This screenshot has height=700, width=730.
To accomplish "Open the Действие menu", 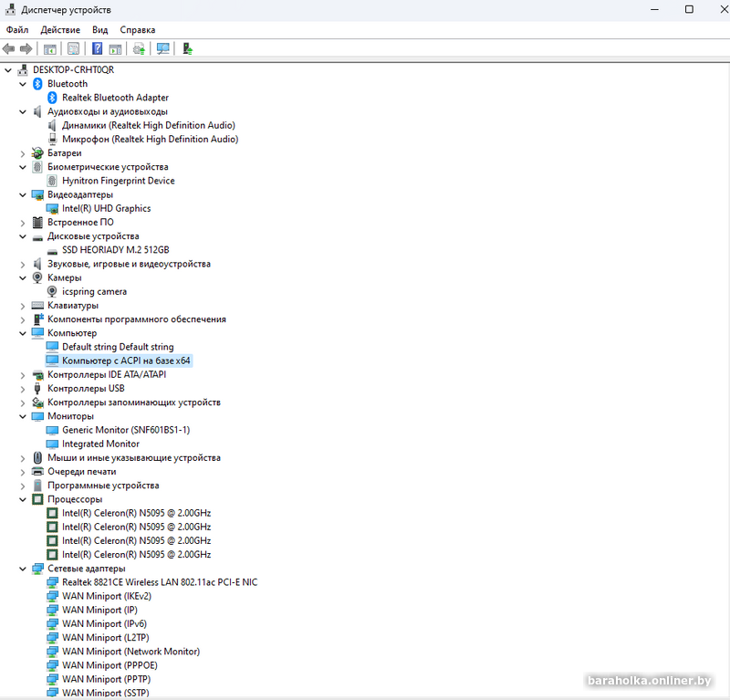I will (60, 30).
